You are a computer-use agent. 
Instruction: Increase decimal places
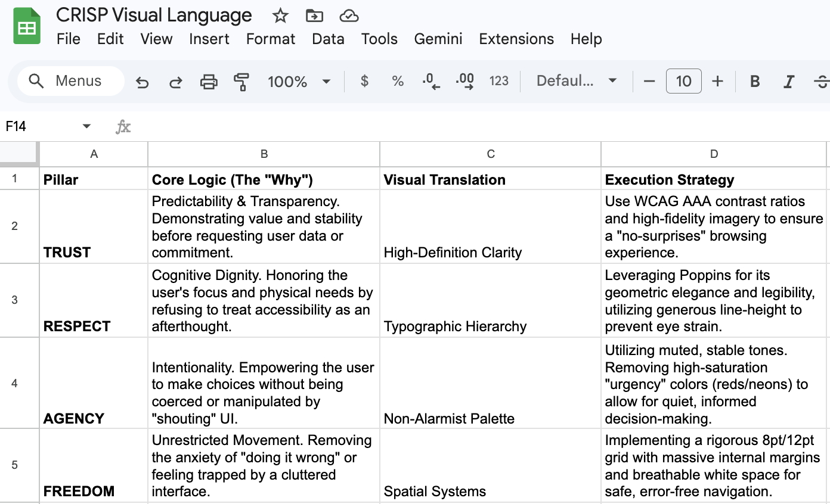tap(464, 82)
